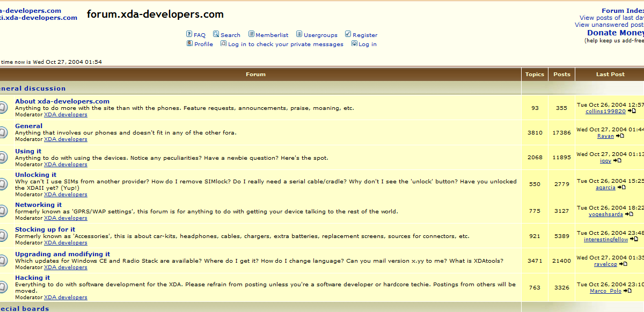644x312 pixels.
Task: Click forum status icon beside Upgrading and modifying it
Action: pyautogui.click(x=3, y=261)
